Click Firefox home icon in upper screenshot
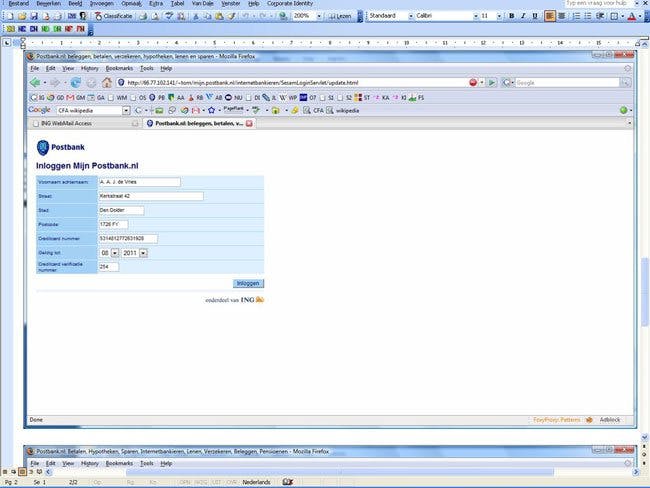The image size is (650, 488). tap(107, 83)
